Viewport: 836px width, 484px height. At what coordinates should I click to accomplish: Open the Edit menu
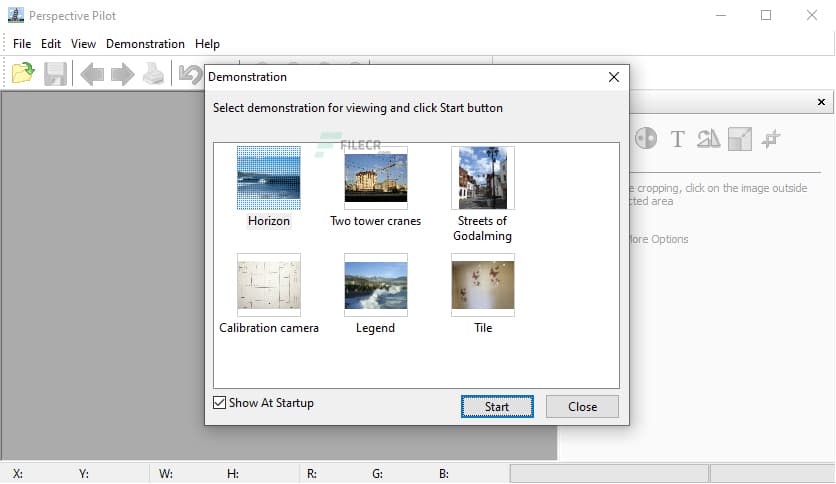(51, 44)
